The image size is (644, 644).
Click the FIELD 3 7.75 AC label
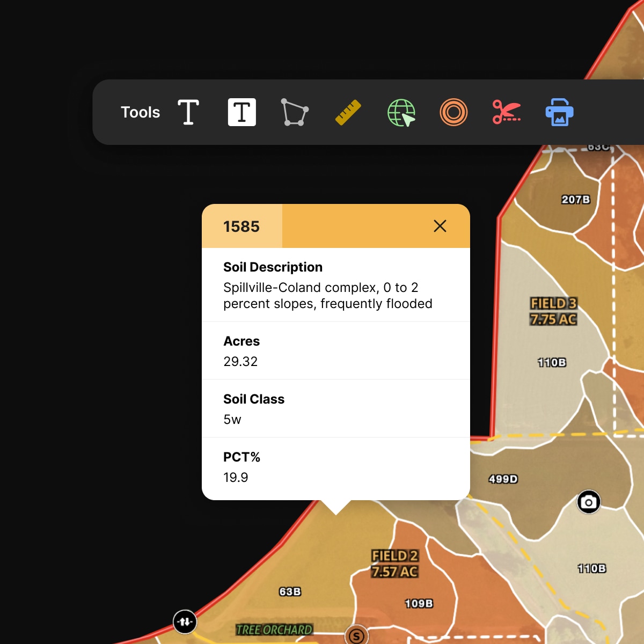coord(553,311)
